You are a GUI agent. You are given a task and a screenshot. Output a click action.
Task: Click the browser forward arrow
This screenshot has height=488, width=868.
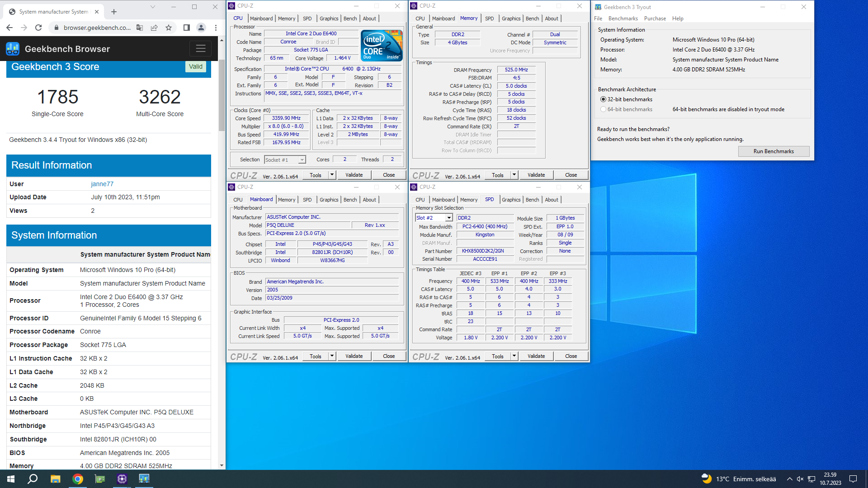(x=24, y=28)
